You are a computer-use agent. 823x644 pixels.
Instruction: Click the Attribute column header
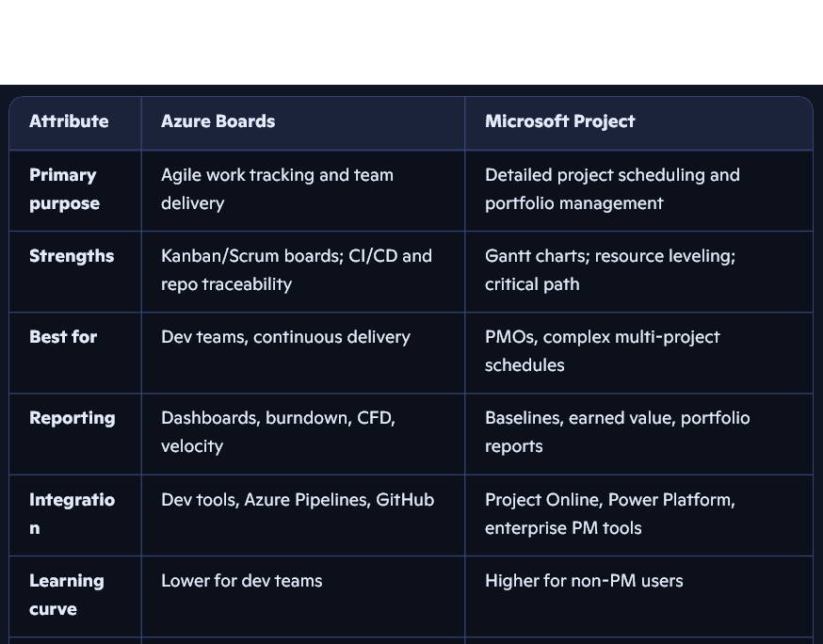69,121
